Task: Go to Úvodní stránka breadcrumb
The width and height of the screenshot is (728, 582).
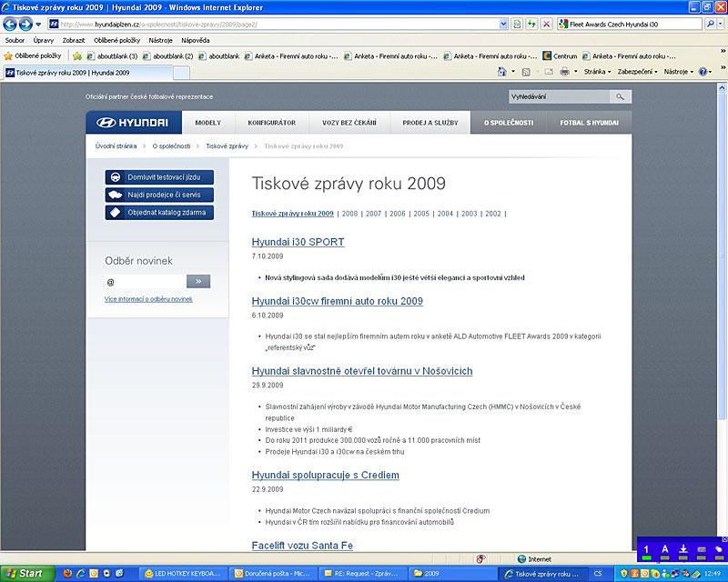Action: click(116, 146)
